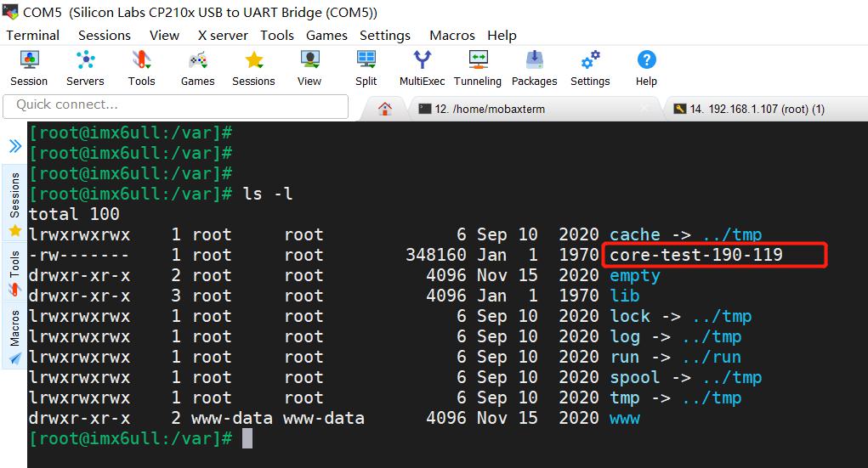Viewport: 868px width, 468px height.
Task: Expand the sidebar with double chevron
Action: point(15,146)
